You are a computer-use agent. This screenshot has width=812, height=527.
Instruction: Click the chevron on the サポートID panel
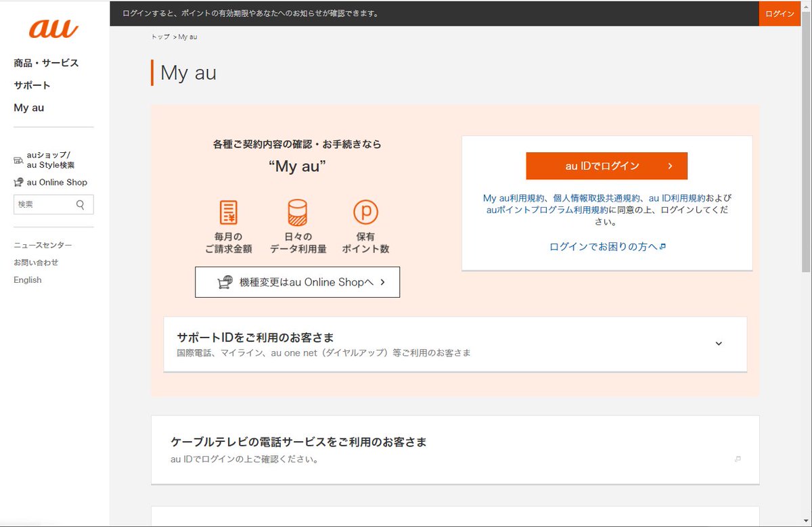point(719,344)
